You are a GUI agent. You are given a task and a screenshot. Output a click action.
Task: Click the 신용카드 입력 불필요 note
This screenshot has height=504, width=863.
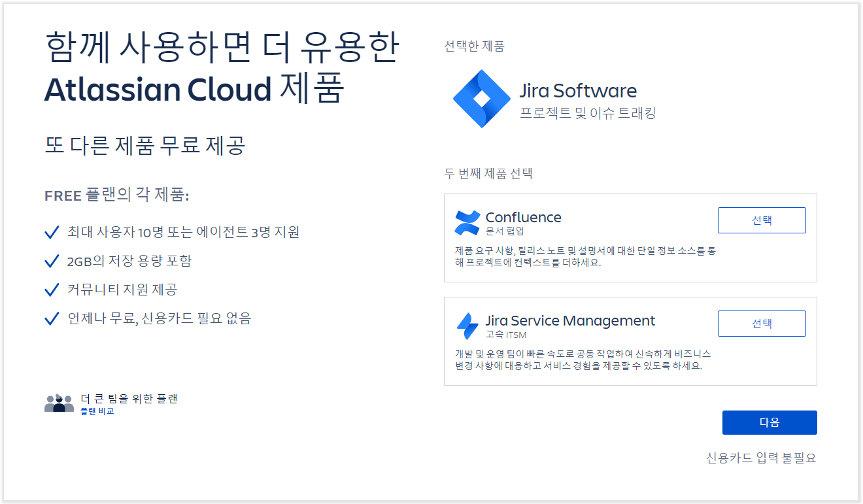761,458
